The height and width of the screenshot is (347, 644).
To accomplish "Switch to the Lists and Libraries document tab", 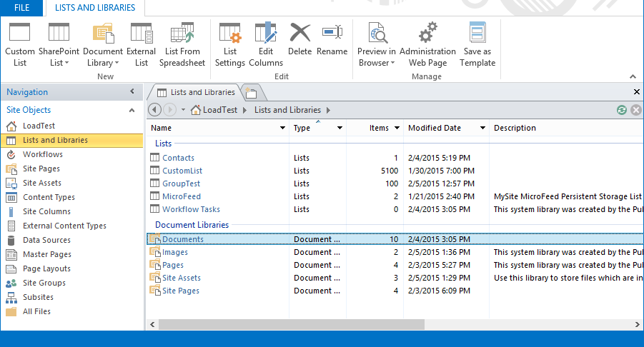I will click(195, 92).
